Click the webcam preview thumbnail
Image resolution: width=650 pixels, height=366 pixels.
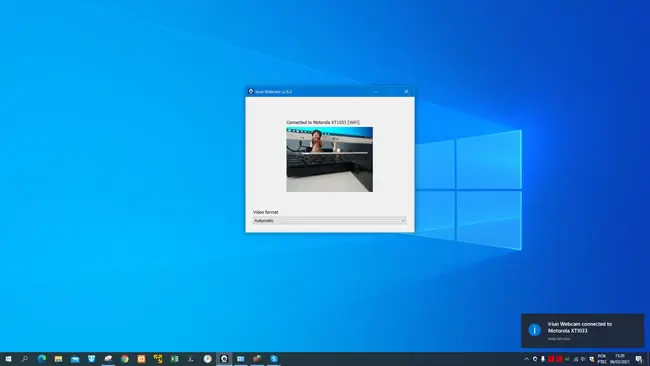coord(330,159)
